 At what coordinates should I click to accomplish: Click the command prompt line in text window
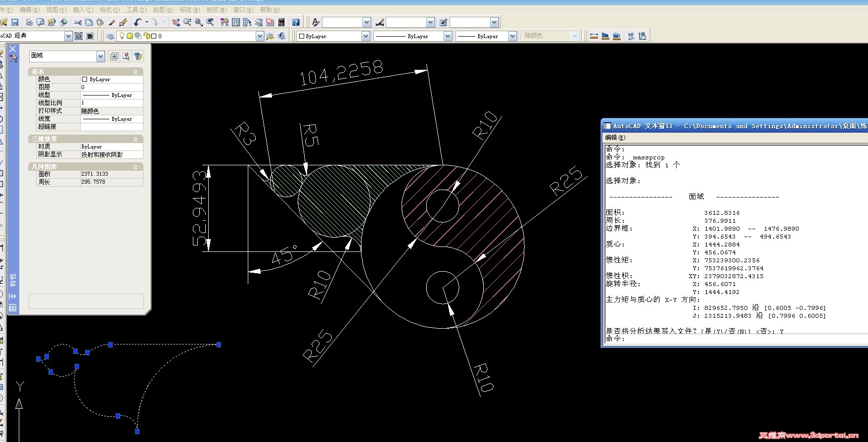pyautogui.click(x=736, y=339)
